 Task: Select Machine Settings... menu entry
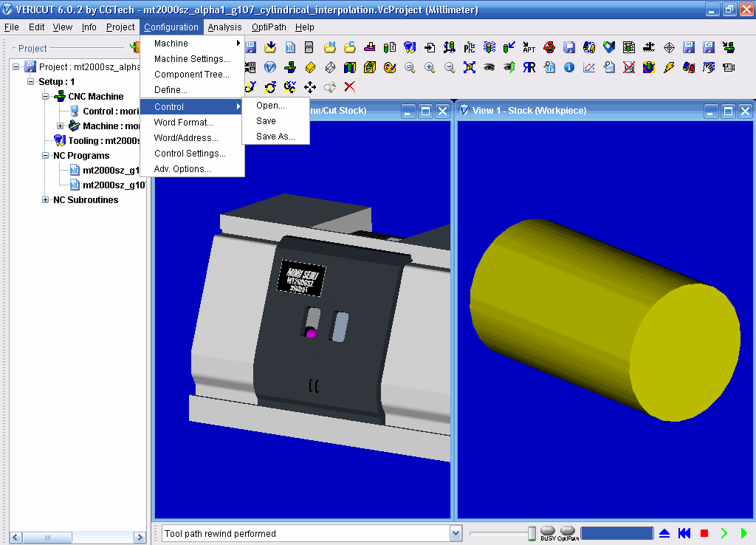(x=193, y=59)
